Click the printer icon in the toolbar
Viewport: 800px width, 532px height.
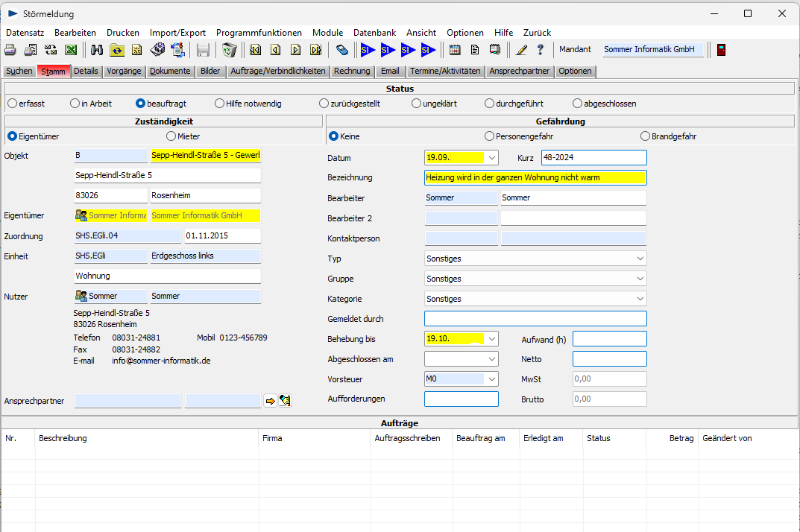coord(10,50)
